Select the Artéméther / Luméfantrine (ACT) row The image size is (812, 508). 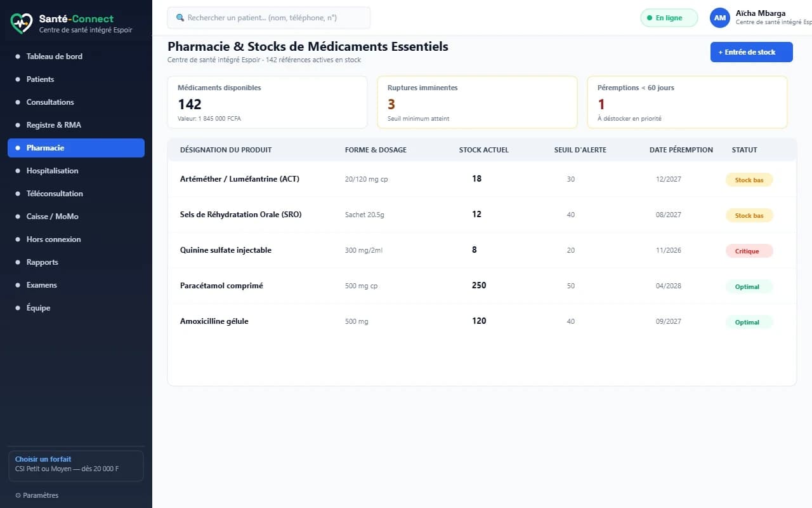click(482, 179)
